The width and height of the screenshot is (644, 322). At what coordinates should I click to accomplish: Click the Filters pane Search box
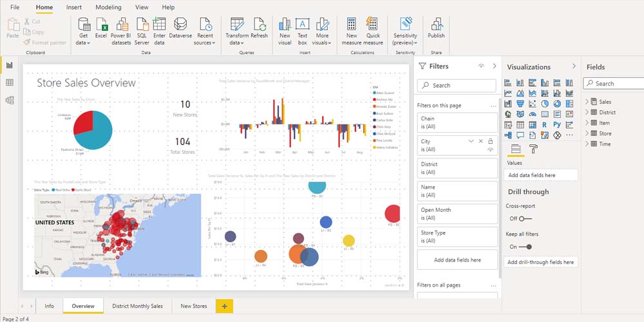(457, 86)
